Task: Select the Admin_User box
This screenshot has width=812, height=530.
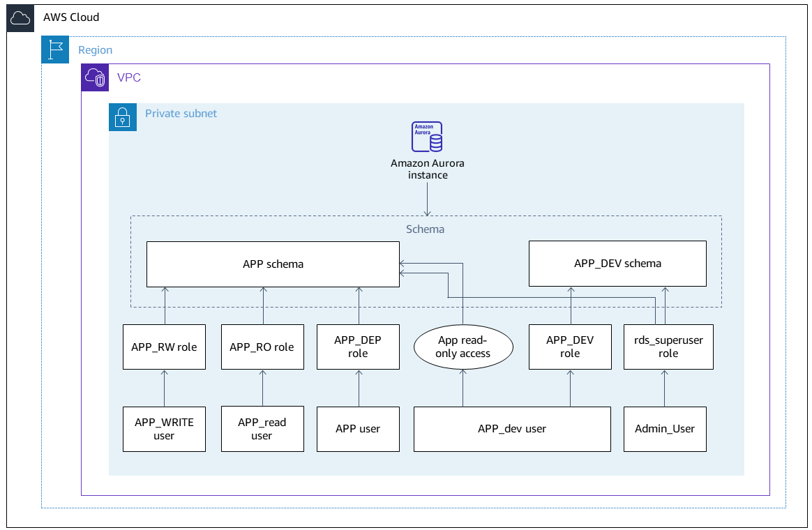Action: click(665, 429)
